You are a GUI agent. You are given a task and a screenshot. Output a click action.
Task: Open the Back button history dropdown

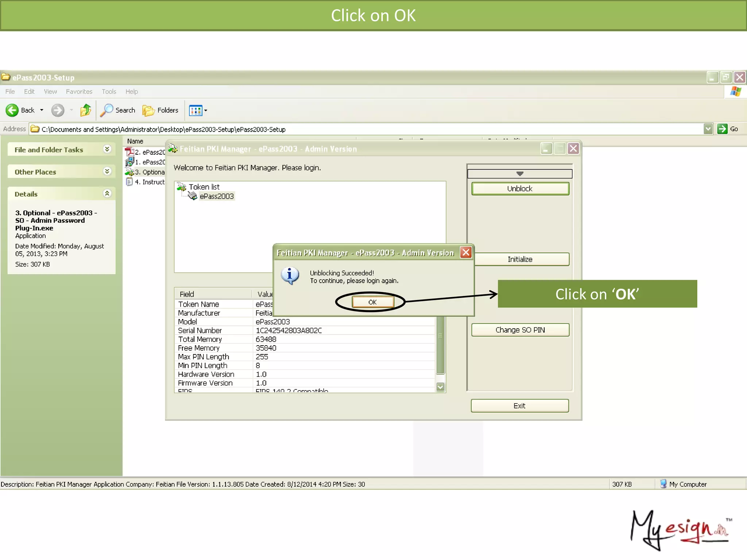click(42, 110)
